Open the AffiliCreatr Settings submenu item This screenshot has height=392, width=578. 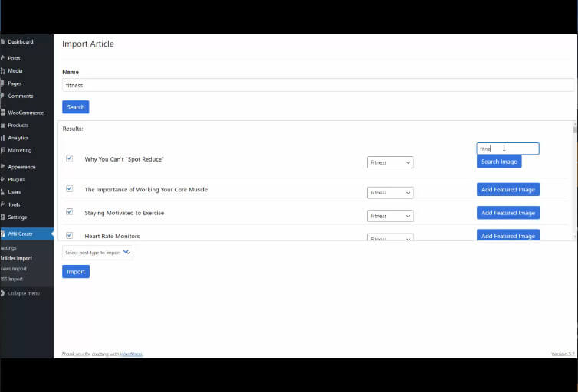pyautogui.click(x=8, y=248)
